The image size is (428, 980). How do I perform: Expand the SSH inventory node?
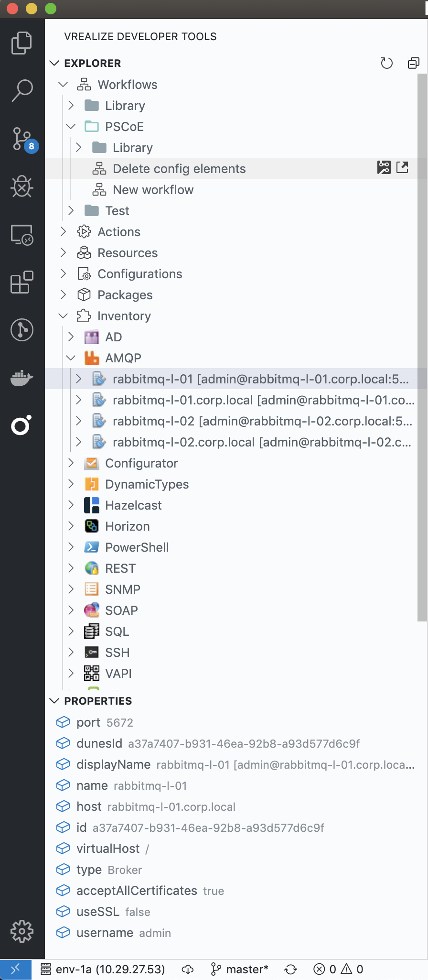point(71,652)
